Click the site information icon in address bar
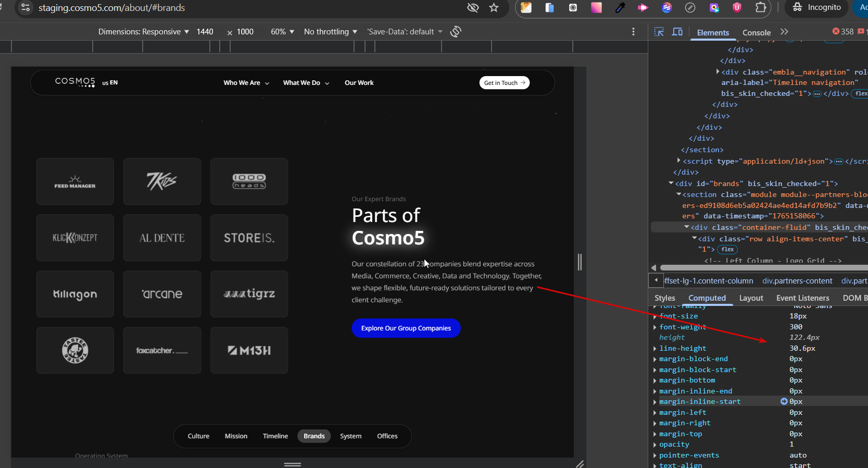The height and width of the screenshot is (468, 868). coord(26,8)
